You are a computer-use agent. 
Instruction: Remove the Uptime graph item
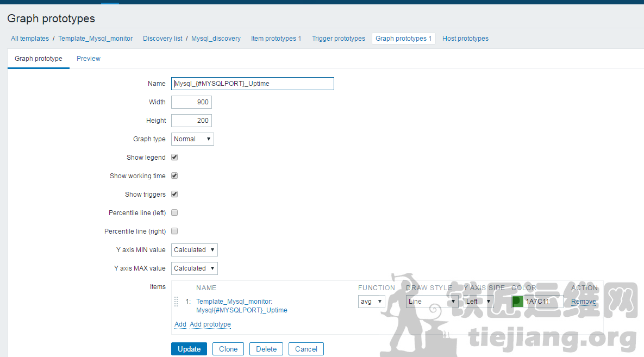pos(583,302)
